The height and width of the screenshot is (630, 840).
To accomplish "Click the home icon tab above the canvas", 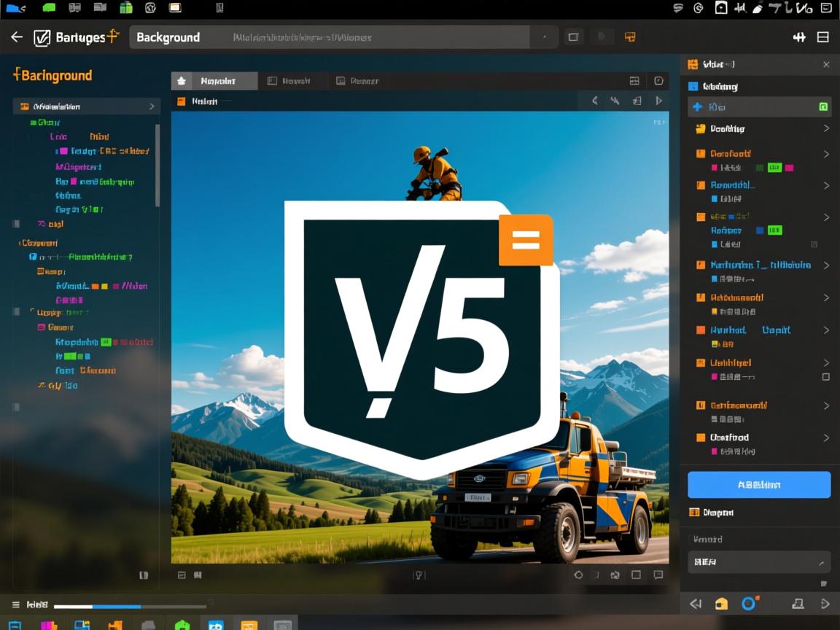I will coord(182,81).
